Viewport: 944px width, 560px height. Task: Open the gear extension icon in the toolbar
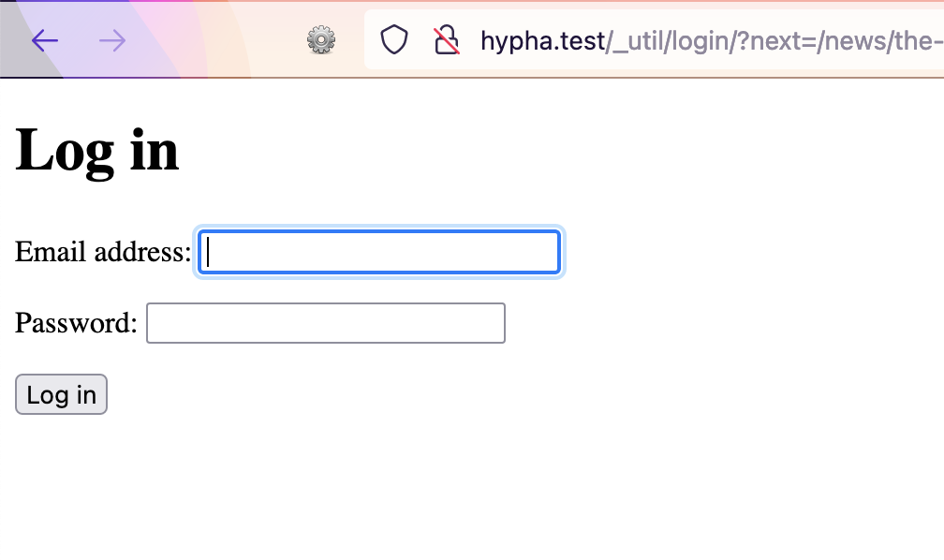[320, 40]
